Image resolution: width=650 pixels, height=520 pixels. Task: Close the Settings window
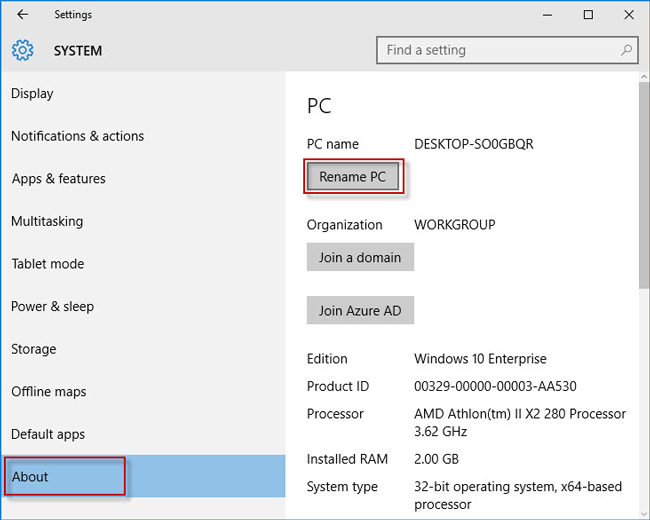point(629,15)
